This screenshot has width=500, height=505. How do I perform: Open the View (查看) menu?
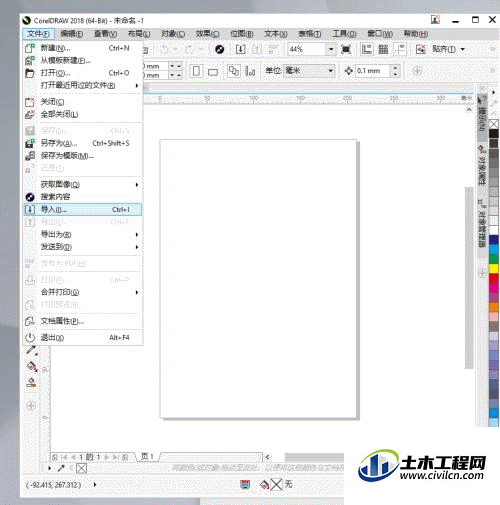(x=105, y=34)
